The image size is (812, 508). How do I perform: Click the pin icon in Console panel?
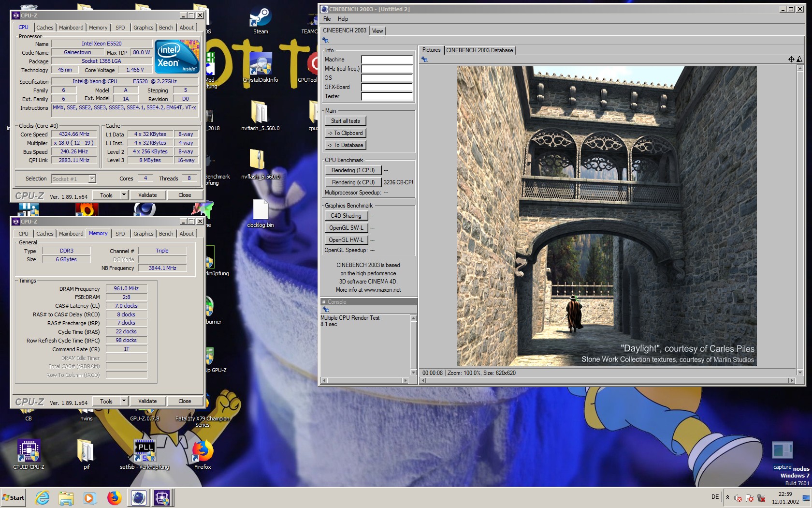[x=325, y=310]
